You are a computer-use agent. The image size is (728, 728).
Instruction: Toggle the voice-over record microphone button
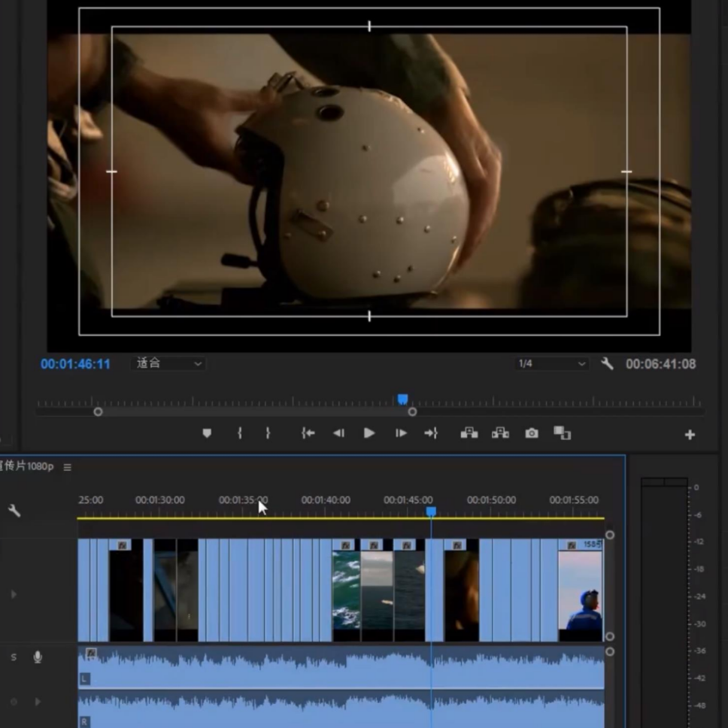click(38, 657)
